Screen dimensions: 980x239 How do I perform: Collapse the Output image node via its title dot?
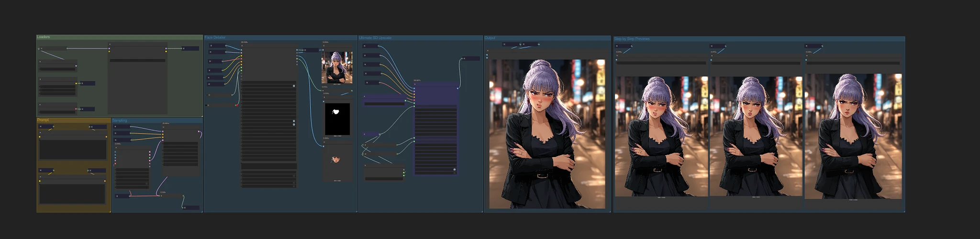pos(488,51)
